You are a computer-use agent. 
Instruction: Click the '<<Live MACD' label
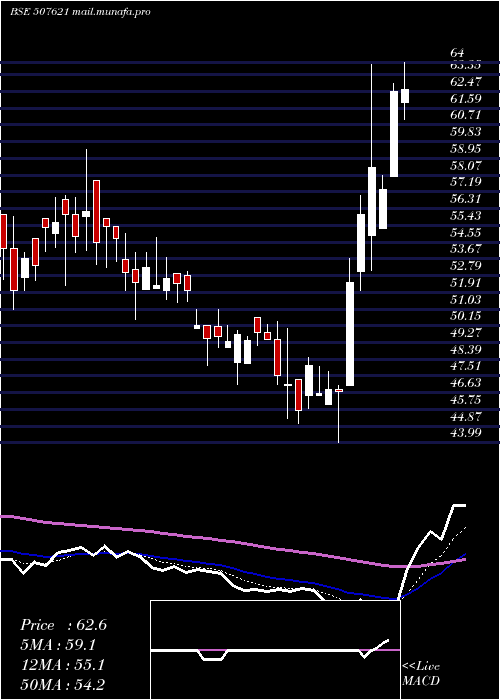(421, 674)
